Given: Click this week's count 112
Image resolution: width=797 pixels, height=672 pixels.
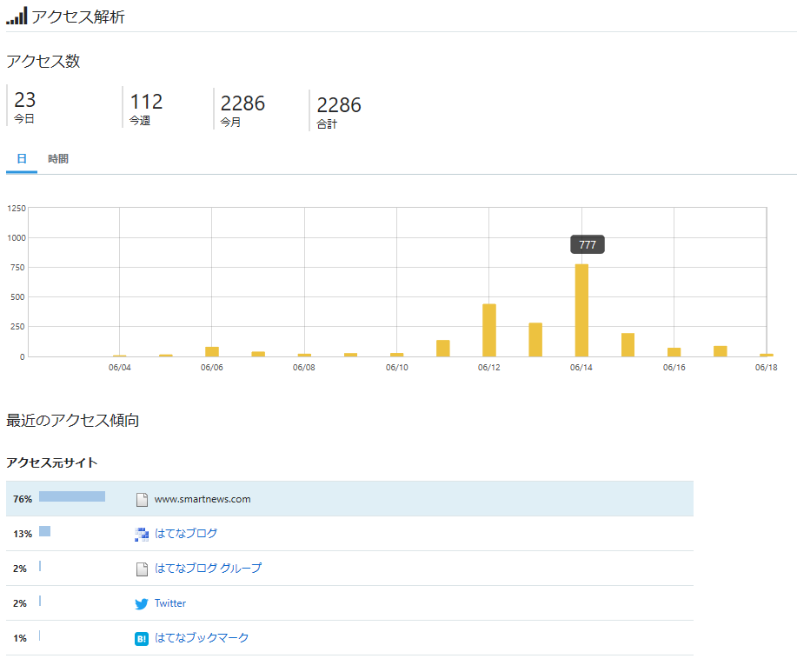Looking at the screenshot, I should pos(146,102).
